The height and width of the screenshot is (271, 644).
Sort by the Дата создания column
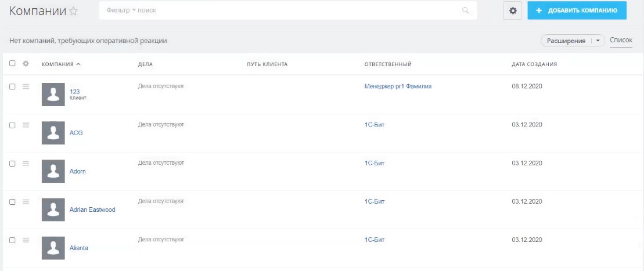[x=534, y=64]
